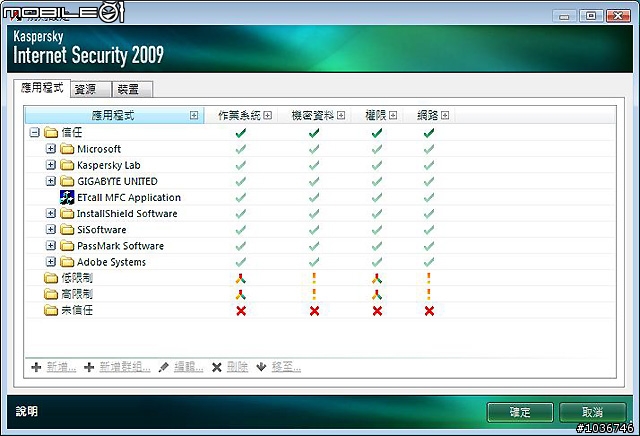640x436 pixels.
Task: Expand the 機密資料 column header
Action: click(x=341, y=116)
